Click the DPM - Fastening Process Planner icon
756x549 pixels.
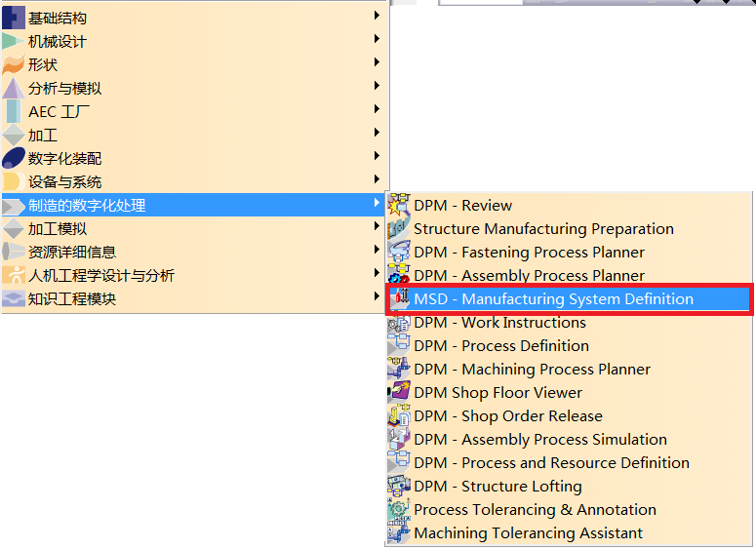(x=399, y=253)
